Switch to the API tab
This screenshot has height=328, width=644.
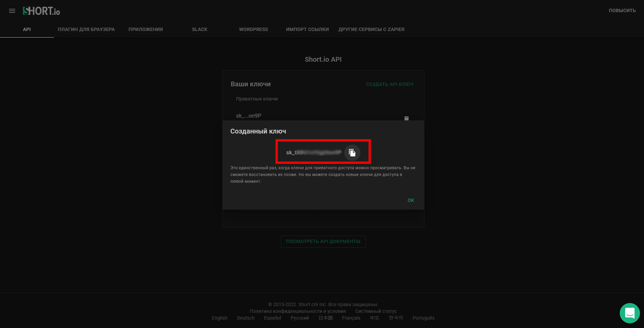[27, 29]
